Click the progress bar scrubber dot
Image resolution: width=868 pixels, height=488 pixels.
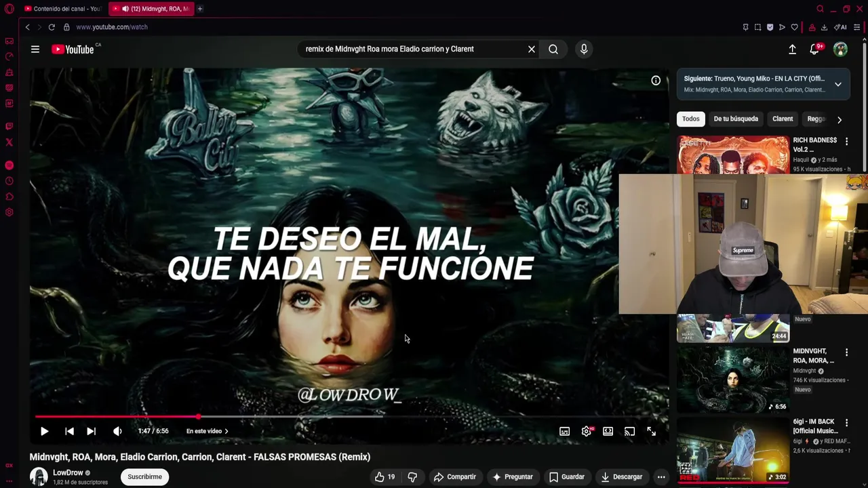[x=199, y=417]
